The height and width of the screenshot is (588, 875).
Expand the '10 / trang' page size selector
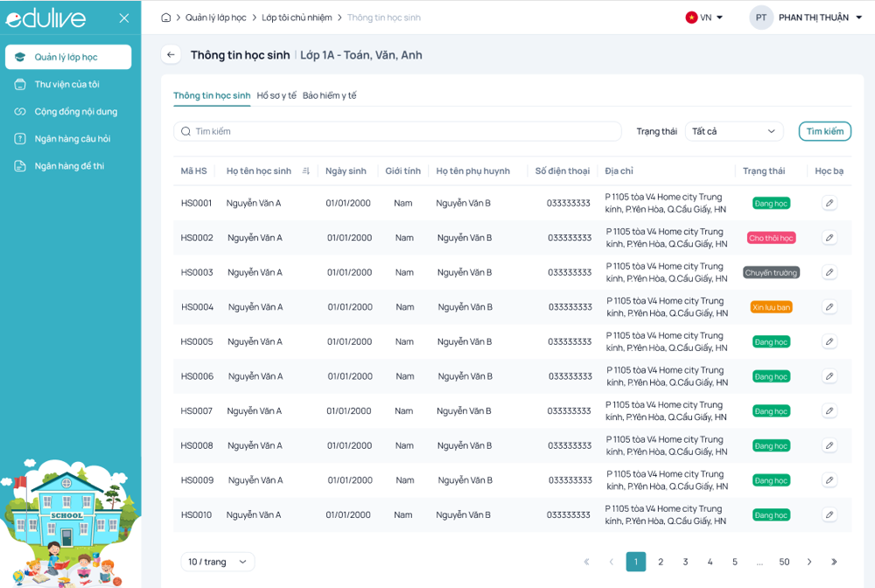(x=218, y=562)
